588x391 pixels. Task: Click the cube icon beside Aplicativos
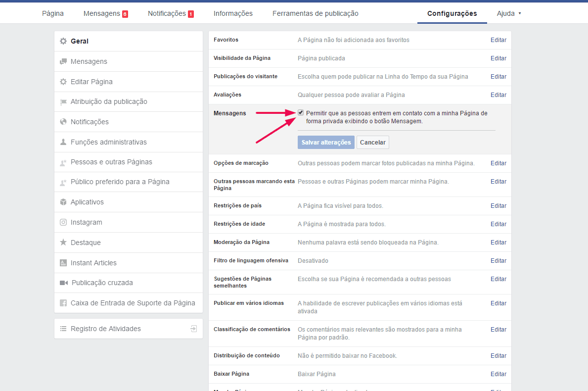63,202
